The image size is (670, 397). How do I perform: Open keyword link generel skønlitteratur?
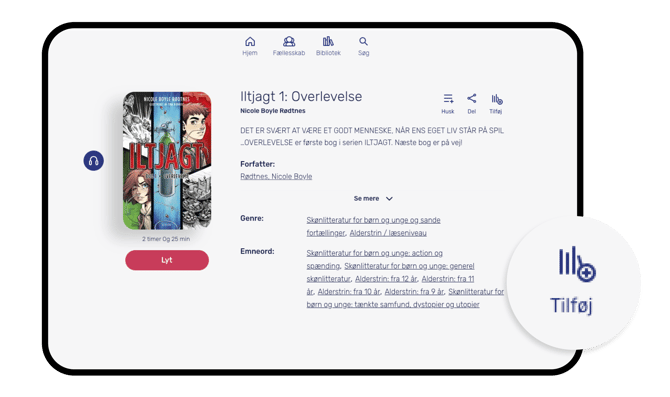[390, 272]
